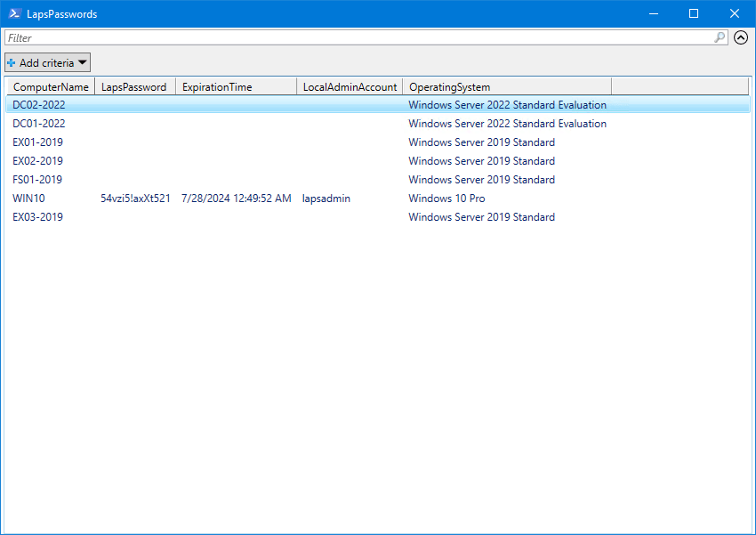Screen dimensions: 756x535
Task: Select the EX03-2019 row
Action: (38, 217)
